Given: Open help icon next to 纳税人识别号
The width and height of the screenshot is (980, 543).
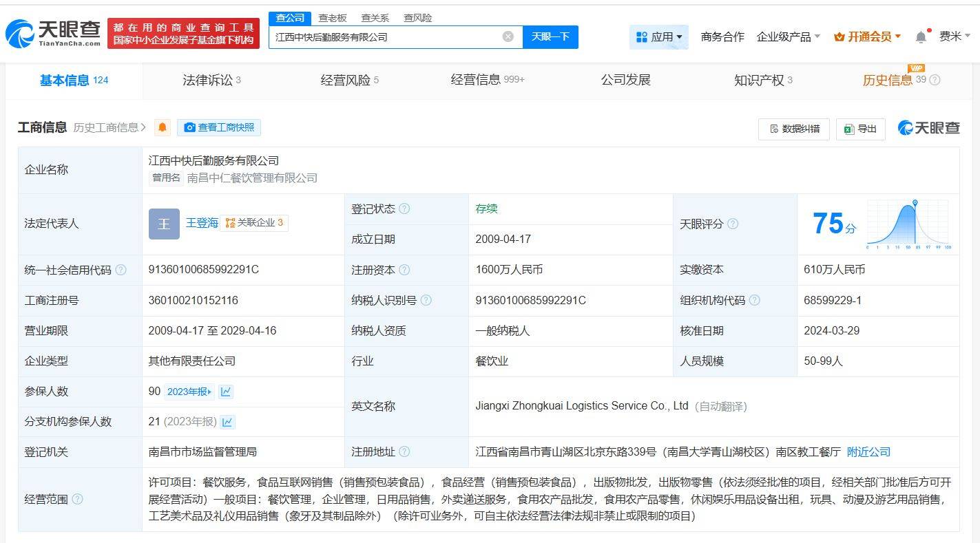Looking at the screenshot, I should 426,300.
